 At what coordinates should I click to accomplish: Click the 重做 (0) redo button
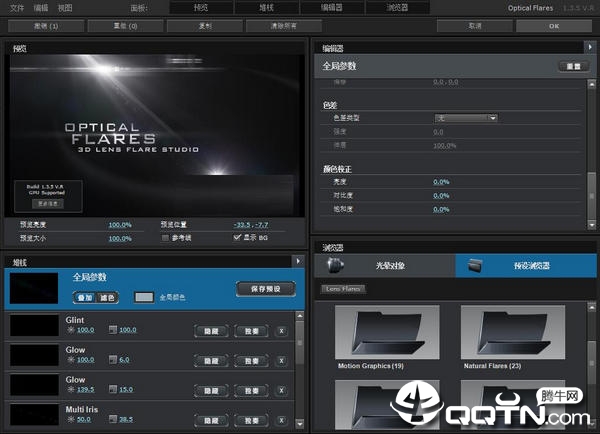click(126, 26)
